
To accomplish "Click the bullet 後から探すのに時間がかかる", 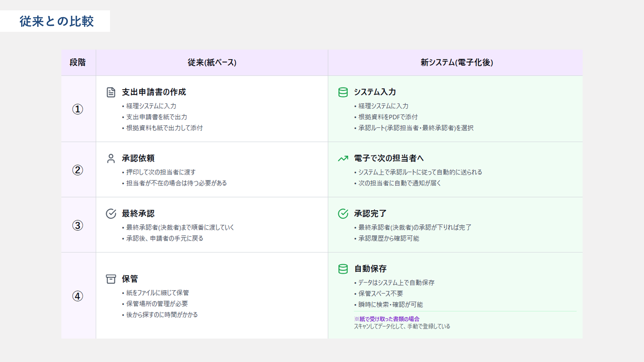I will point(160,315).
